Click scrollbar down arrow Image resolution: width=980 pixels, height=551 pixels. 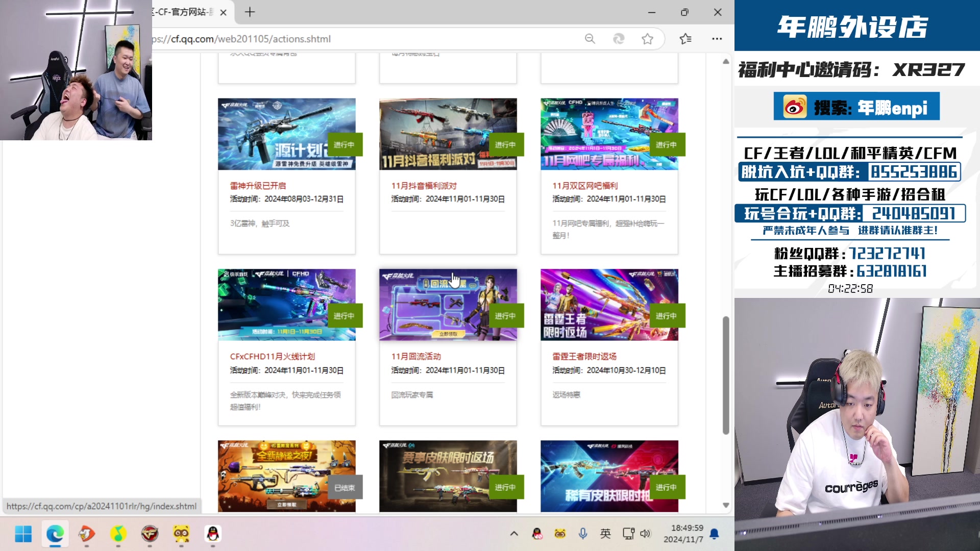click(x=726, y=505)
